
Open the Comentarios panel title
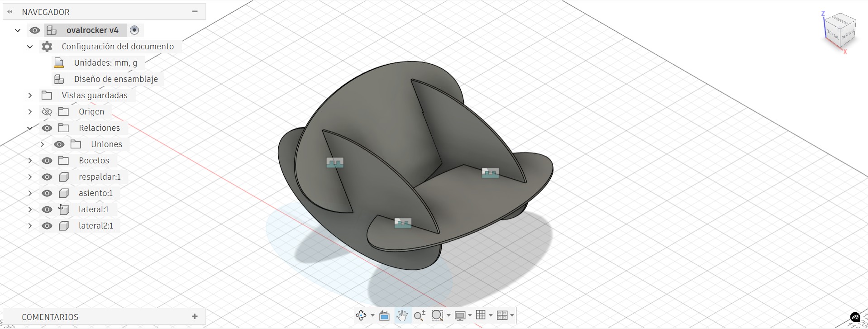(x=50, y=317)
